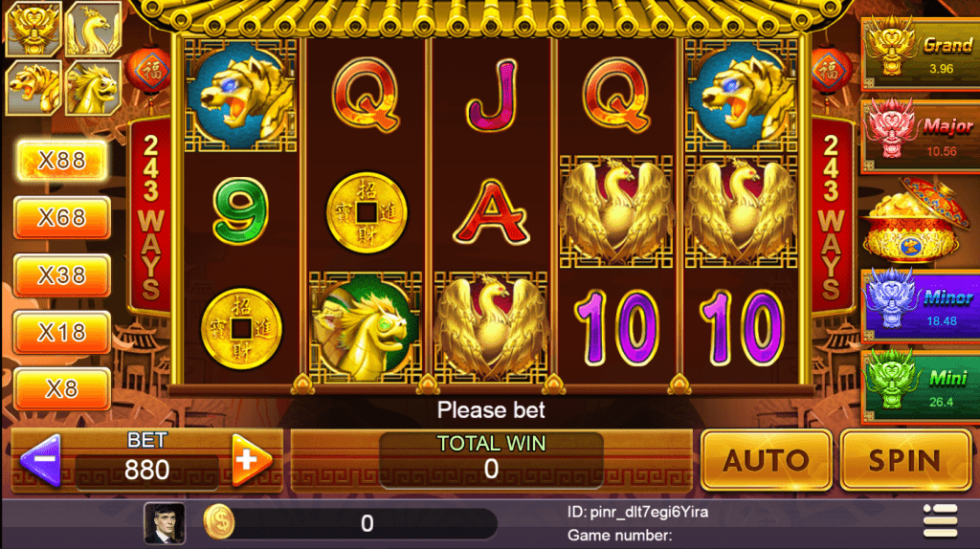The image size is (980, 549).
Task: Click the golden phoenix icon top-left
Action: click(93, 29)
